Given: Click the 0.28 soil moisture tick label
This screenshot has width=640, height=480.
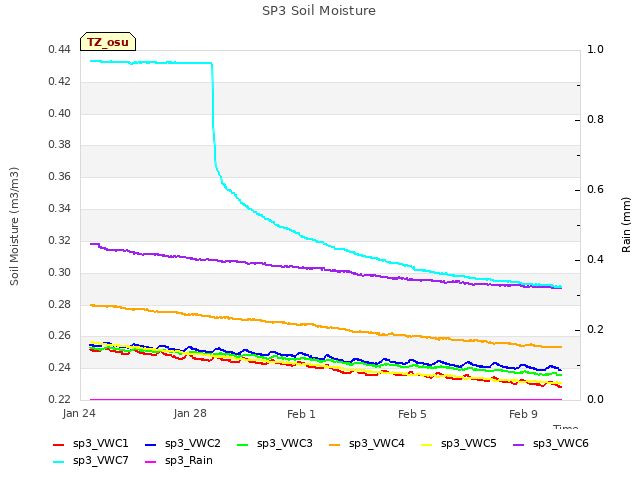Looking at the screenshot, I should (x=60, y=304).
